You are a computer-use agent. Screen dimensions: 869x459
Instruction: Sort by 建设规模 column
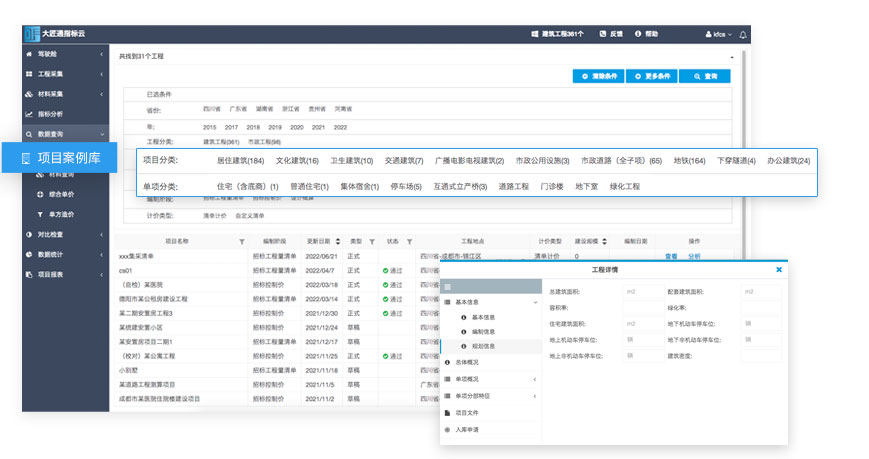coord(604,242)
